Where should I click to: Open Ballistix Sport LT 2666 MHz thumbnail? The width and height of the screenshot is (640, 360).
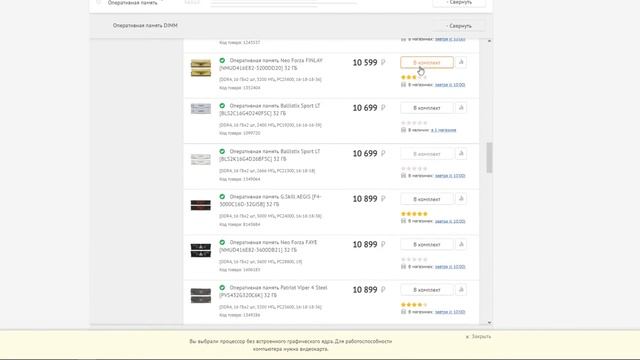click(201, 159)
